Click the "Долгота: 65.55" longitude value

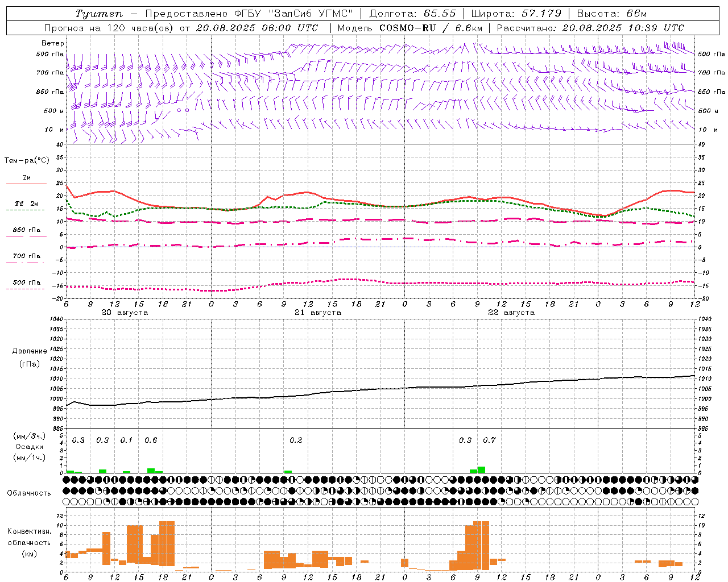click(412, 14)
